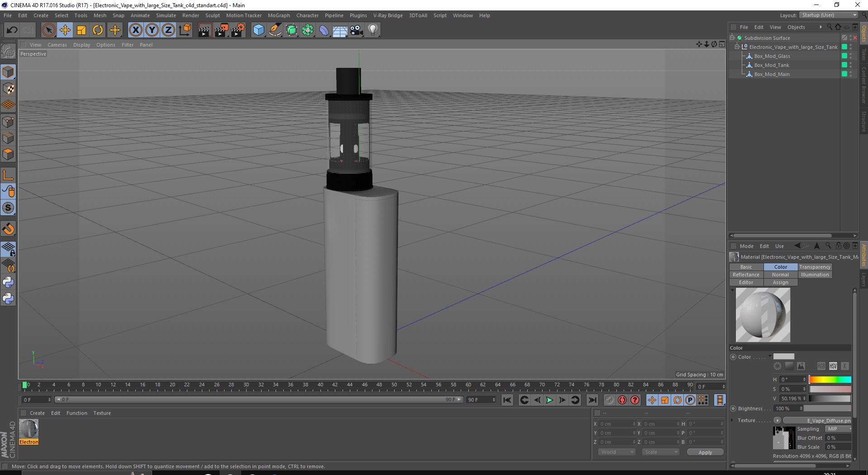The image size is (868, 475).
Task: Open the Scale coordinates dropdown
Action: [661, 452]
